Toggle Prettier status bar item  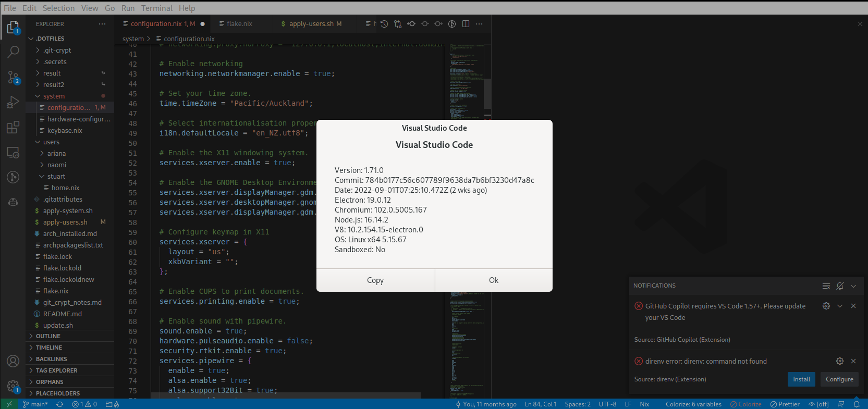(x=785, y=404)
